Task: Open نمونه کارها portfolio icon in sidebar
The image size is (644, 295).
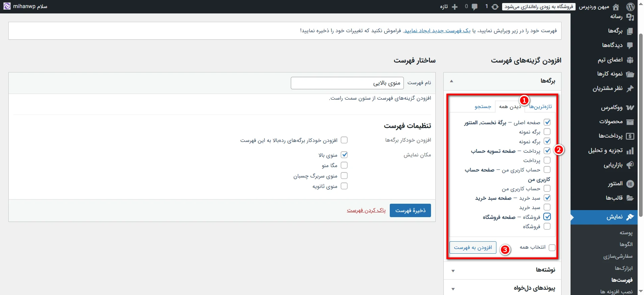Action: [630, 74]
